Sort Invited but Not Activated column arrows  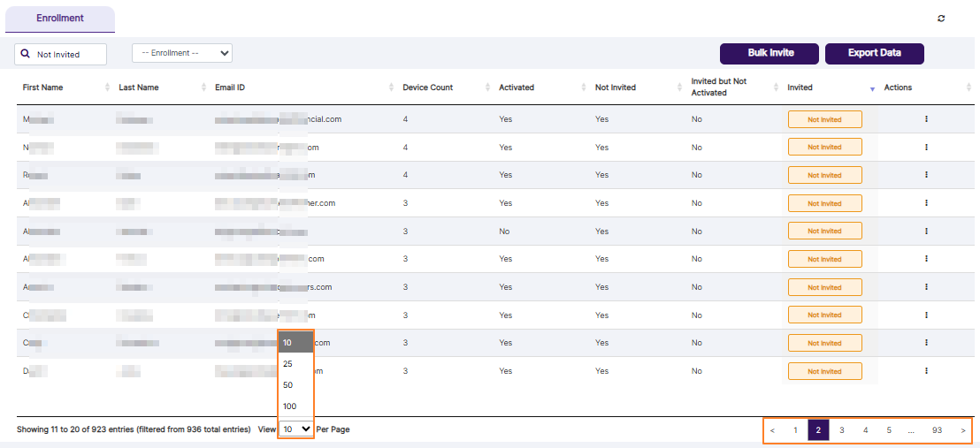777,87
